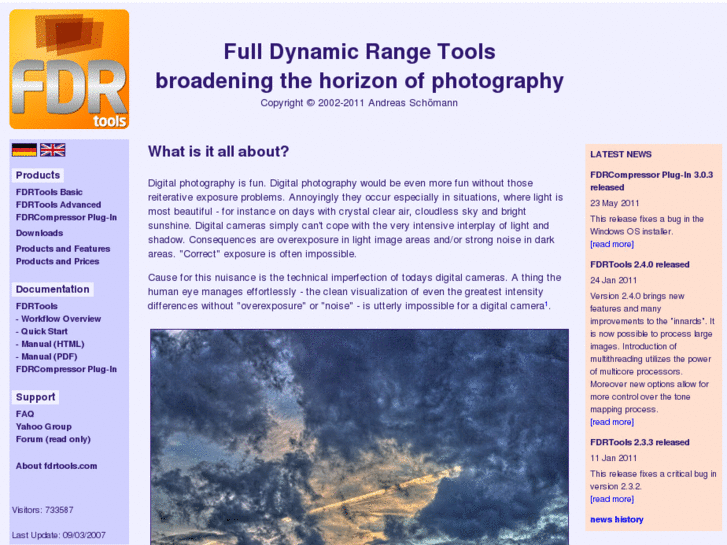Click the HDR clouds sky photograph

point(359,437)
